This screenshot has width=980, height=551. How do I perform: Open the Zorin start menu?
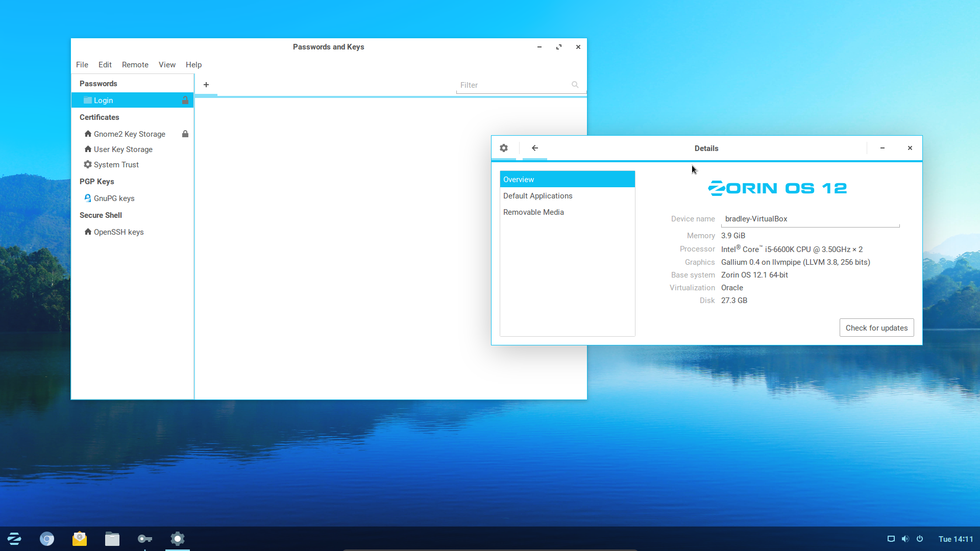click(14, 539)
